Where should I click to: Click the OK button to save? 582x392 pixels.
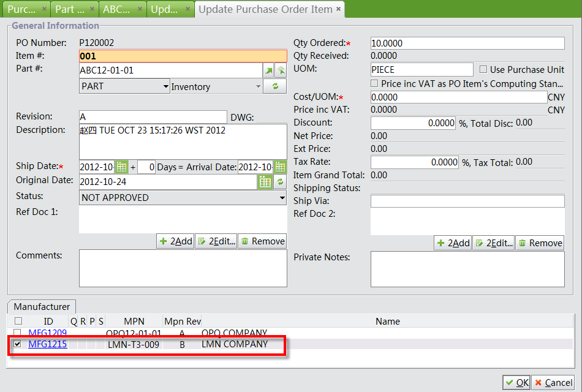tap(516, 382)
